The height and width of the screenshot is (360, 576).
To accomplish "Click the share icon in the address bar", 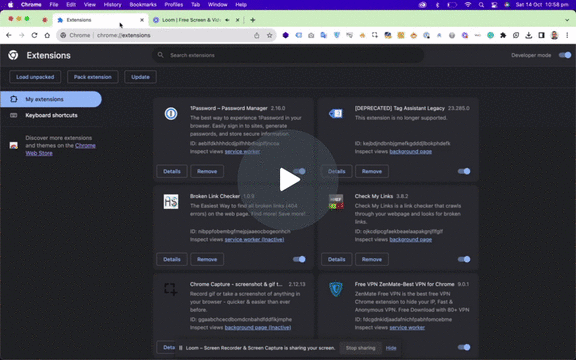I will (257, 35).
